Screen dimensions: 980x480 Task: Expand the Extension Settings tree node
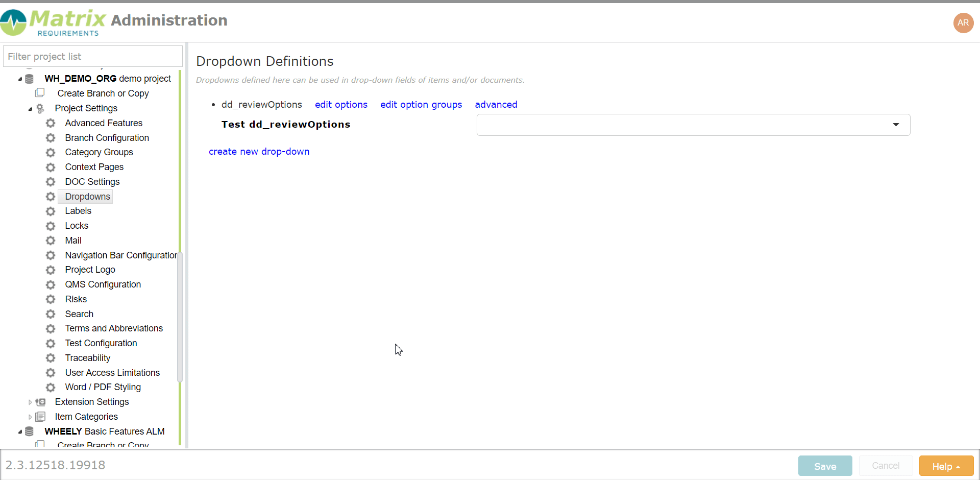pyautogui.click(x=30, y=402)
